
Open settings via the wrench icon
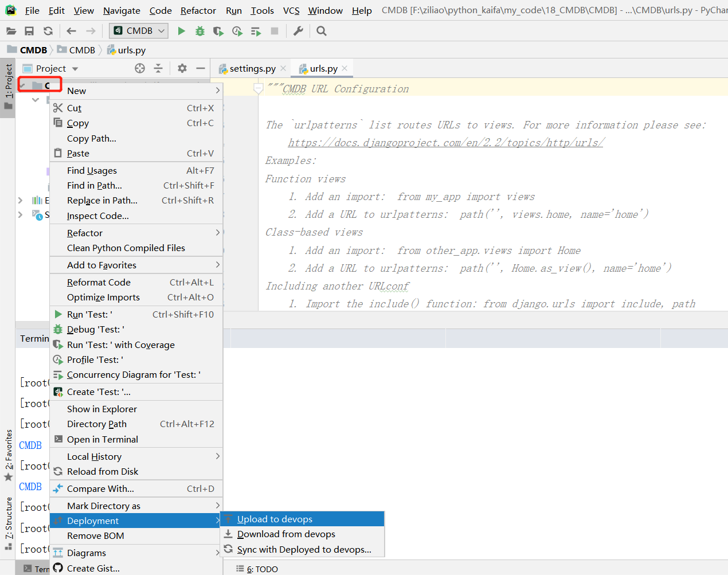click(x=298, y=31)
